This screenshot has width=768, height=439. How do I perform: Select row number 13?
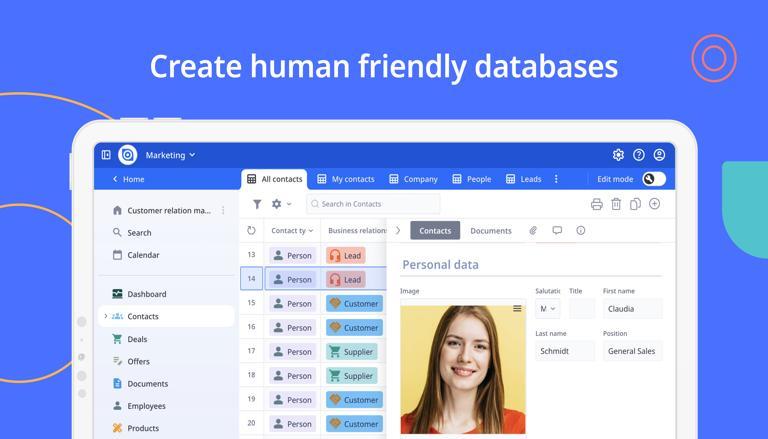coord(251,255)
